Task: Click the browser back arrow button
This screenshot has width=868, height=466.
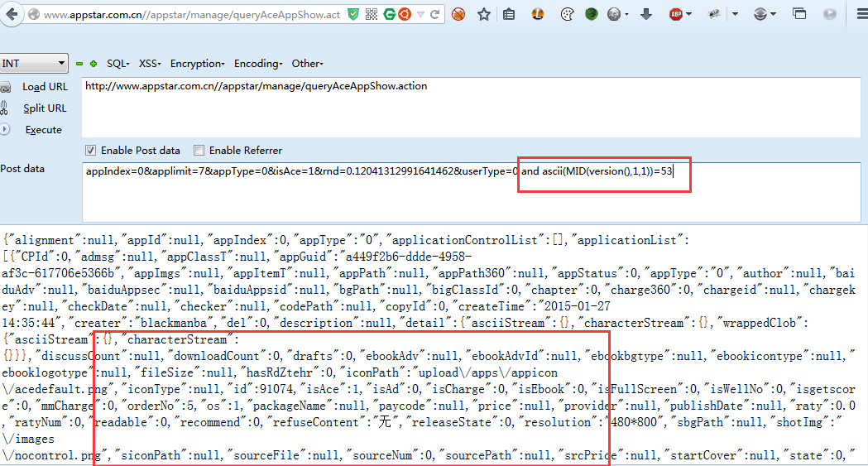Action: 11,14
